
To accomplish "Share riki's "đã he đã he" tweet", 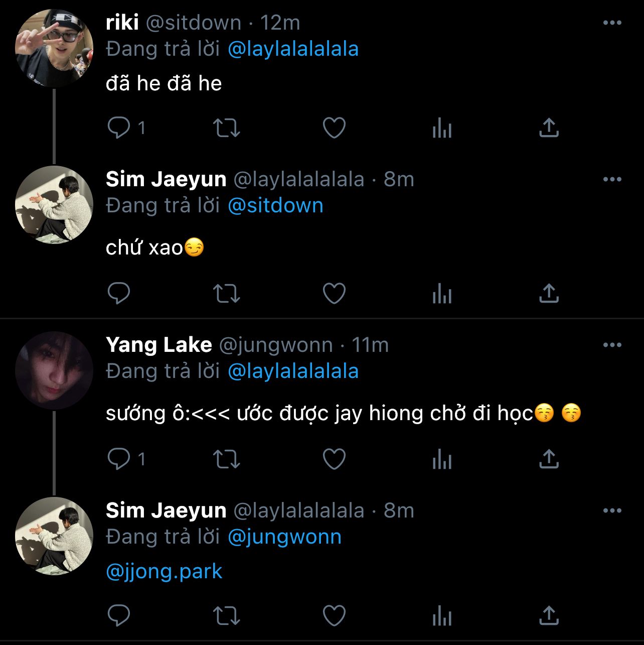I will 549,127.
